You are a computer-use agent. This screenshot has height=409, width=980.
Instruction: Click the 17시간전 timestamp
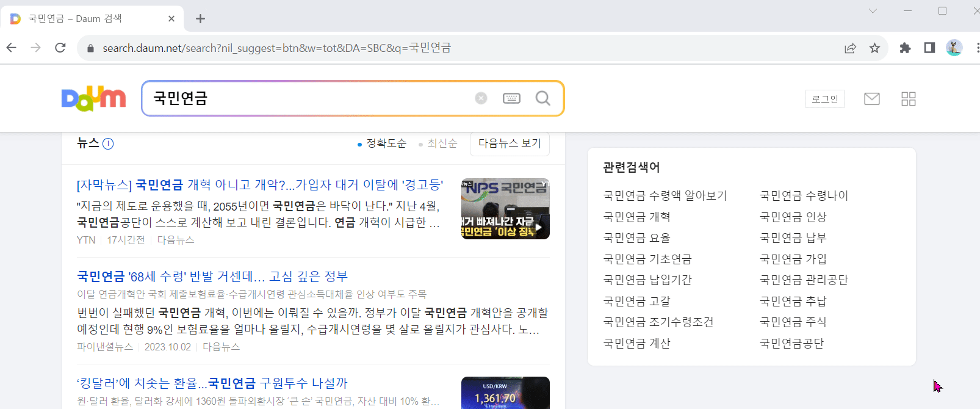coord(126,241)
